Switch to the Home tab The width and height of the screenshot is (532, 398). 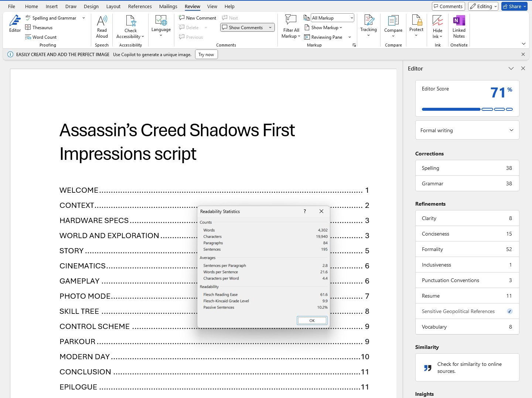click(31, 6)
